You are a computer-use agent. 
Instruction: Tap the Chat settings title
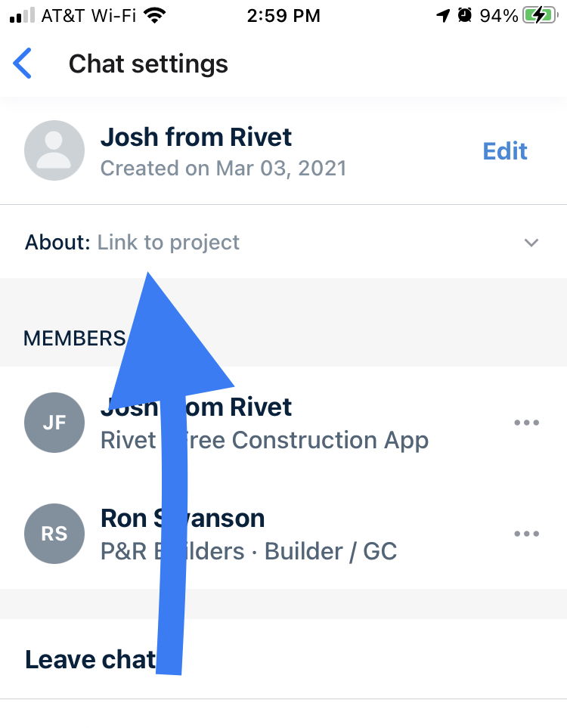point(149,64)
